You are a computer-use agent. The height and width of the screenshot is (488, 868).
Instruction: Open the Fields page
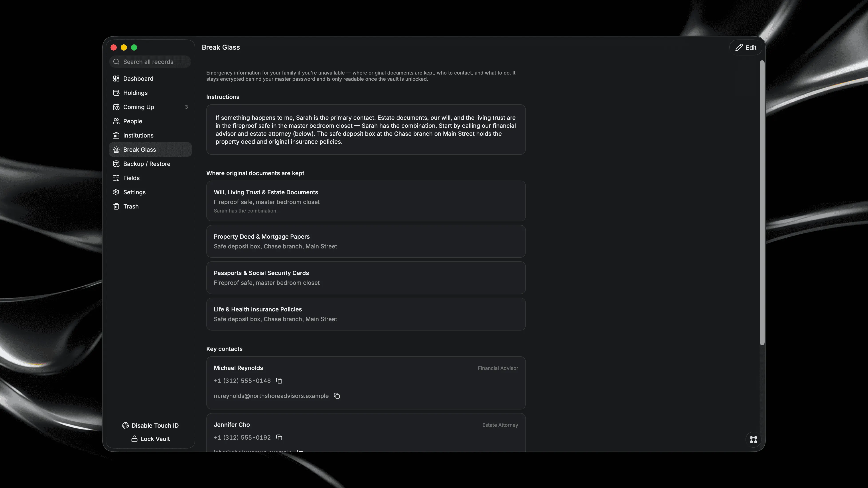[150, 178]
